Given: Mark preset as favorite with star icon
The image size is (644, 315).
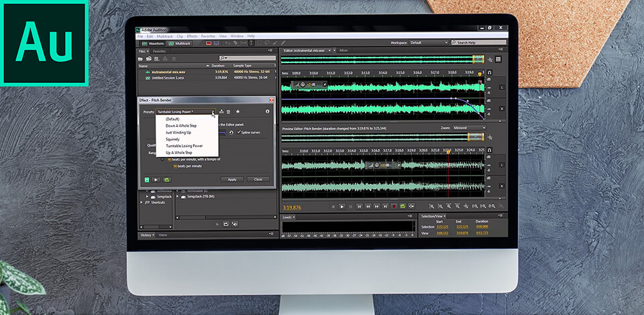Looking at the screenshot, I should tap(237, 111).
